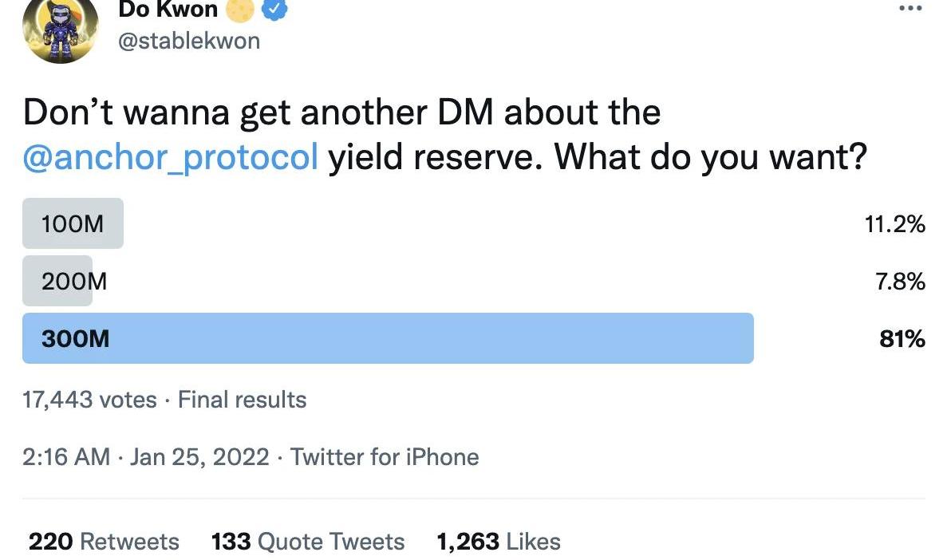View the 1,263 Likes list

499,542
